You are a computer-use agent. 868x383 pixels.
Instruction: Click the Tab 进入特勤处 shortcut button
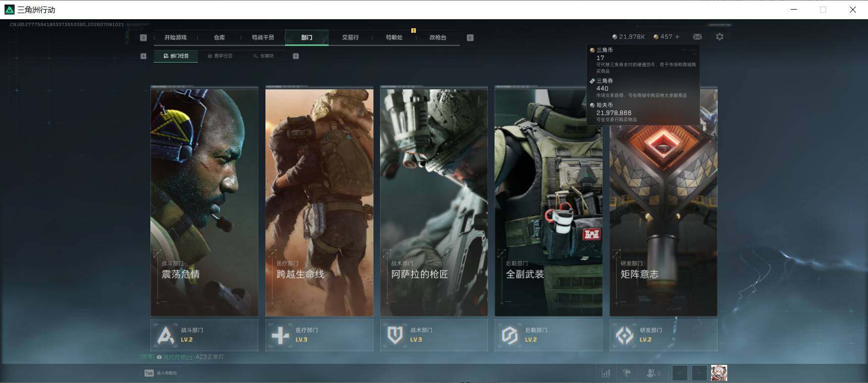click(160, 373)
